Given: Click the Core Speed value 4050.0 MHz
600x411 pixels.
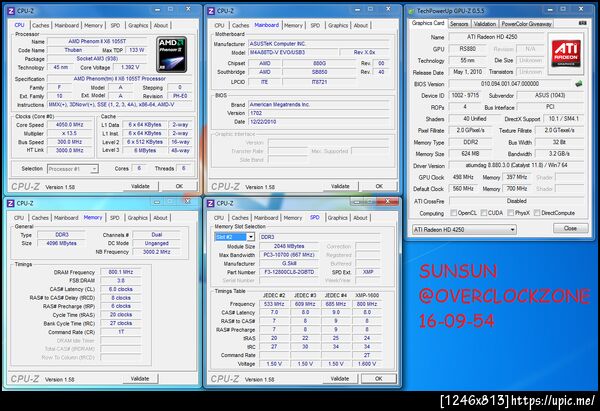Looking at the screenshot, I should [x=70, y=125].
